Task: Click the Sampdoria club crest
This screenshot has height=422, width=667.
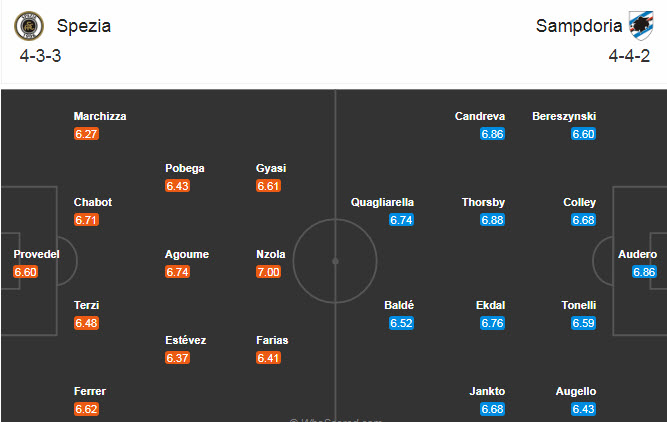Action: click(640, 25)
